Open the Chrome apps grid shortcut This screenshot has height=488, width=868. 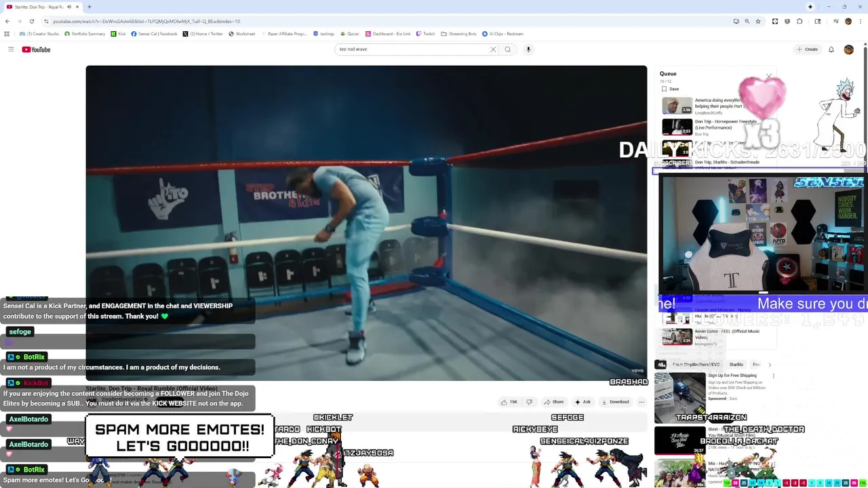(7, 34)
